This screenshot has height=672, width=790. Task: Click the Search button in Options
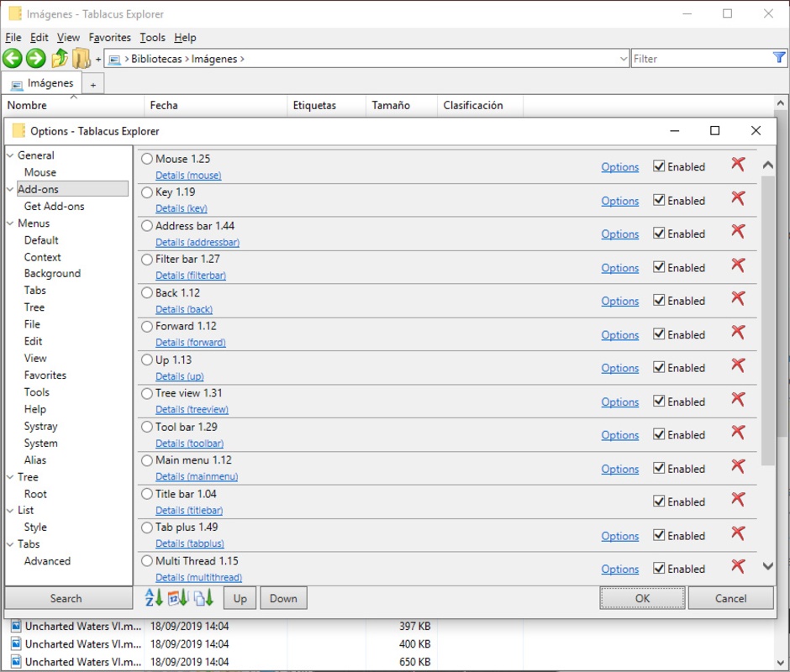[x=69, y=598]
